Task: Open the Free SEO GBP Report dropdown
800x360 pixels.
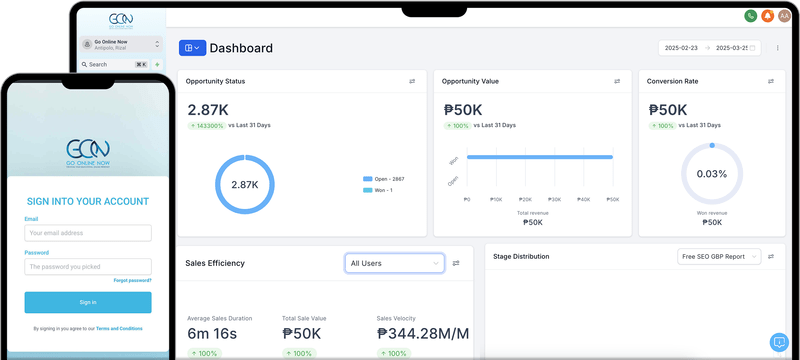Action: [x=719, y=256]
